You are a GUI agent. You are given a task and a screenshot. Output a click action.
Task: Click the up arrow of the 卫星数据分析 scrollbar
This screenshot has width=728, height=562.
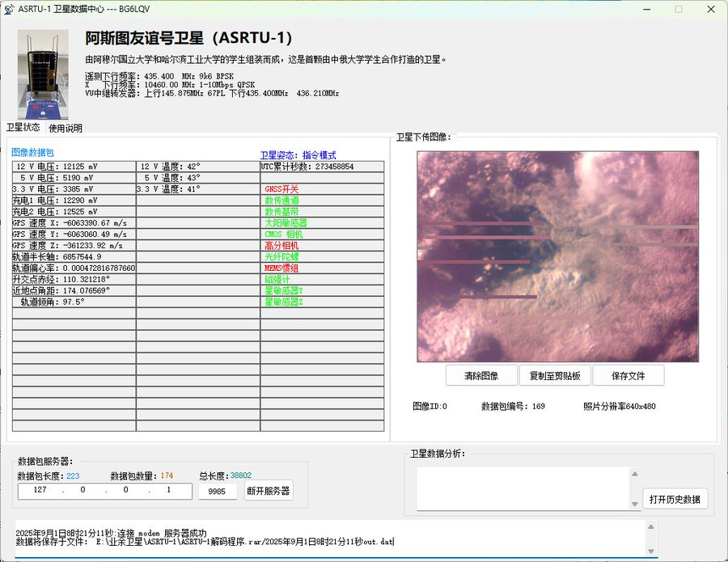coord(635,475)
